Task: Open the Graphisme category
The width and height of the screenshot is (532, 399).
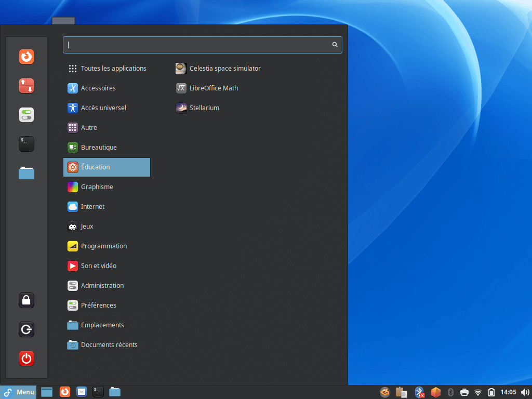Action: tap(107, 187)
